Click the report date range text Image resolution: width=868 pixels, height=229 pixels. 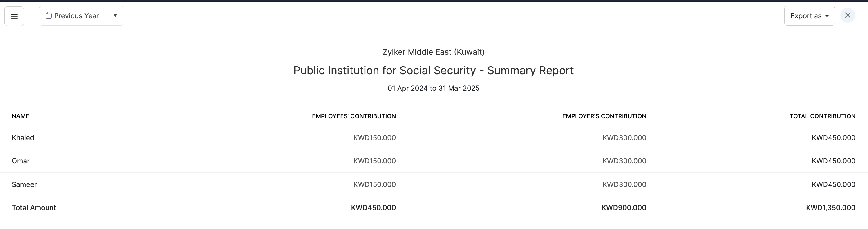tap(433, 89)
